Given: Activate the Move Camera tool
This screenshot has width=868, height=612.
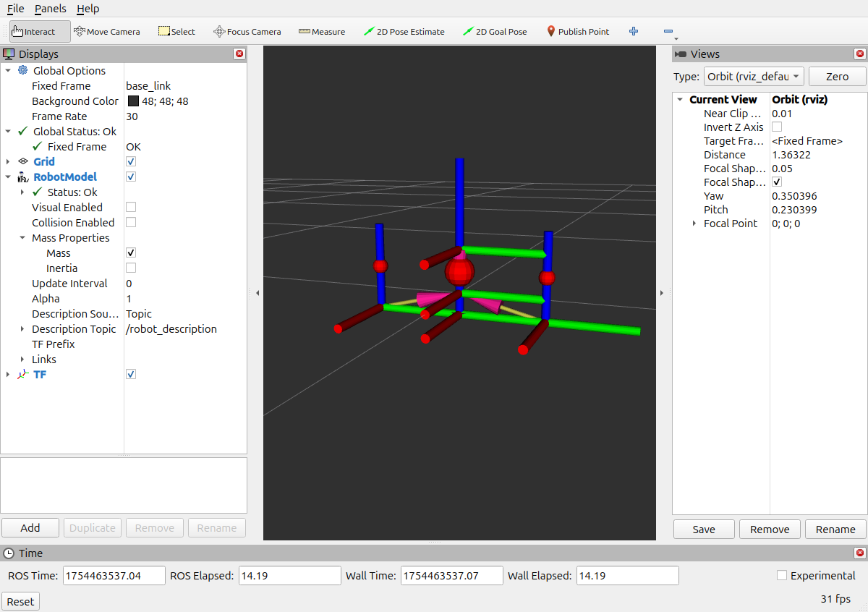Looking at the screenshot, I should click(x=107, y=32).
